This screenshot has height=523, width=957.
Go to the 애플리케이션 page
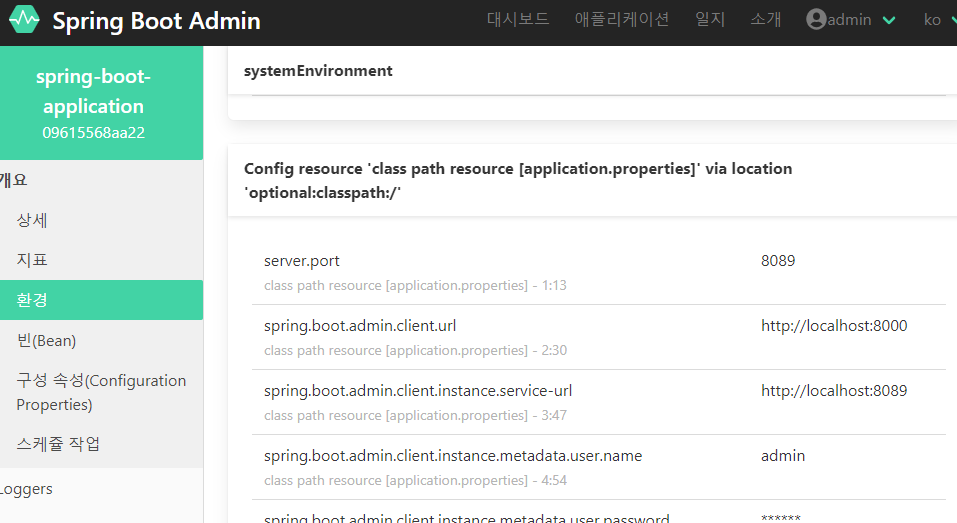tap(622, 20)
